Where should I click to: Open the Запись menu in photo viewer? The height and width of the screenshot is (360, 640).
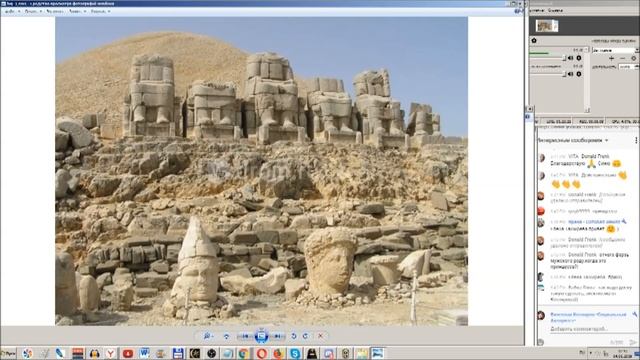(77, 11)
